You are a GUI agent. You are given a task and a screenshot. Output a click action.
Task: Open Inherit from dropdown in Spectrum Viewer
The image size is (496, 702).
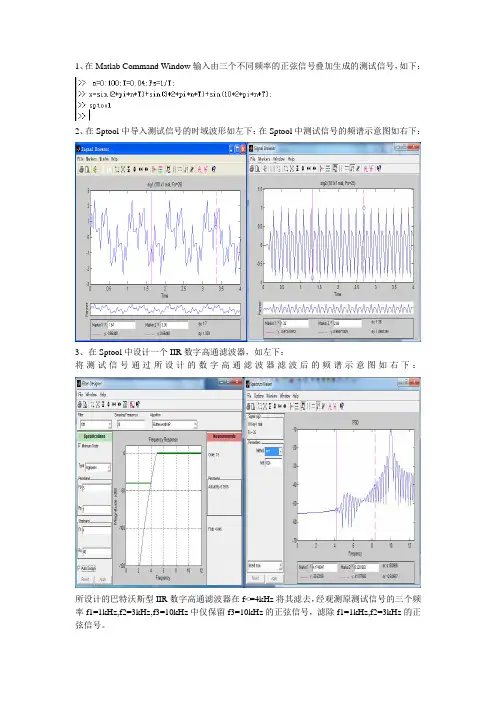265,566
